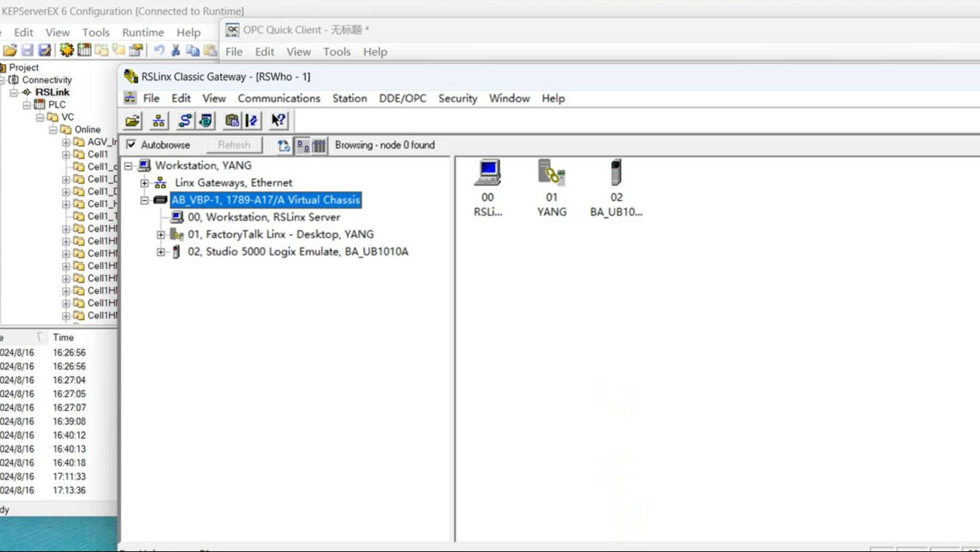
Task: Click KEPServerEX save disk icon
Action: click(x=27, y=50)
